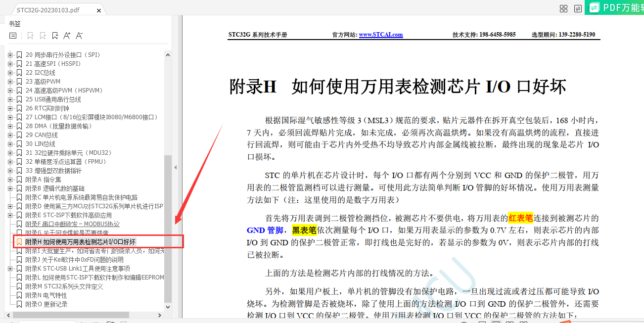Viewport: 644px width, 323px height.
Task: Click the bookmark icon of 附录C row
Action: click(19, 197)
